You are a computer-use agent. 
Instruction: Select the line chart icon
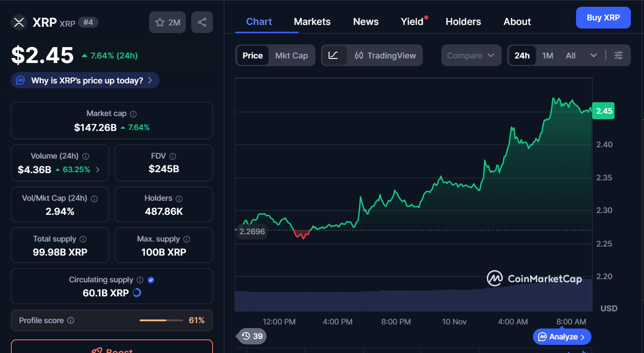pyautogui.click(x=334, y=55)
